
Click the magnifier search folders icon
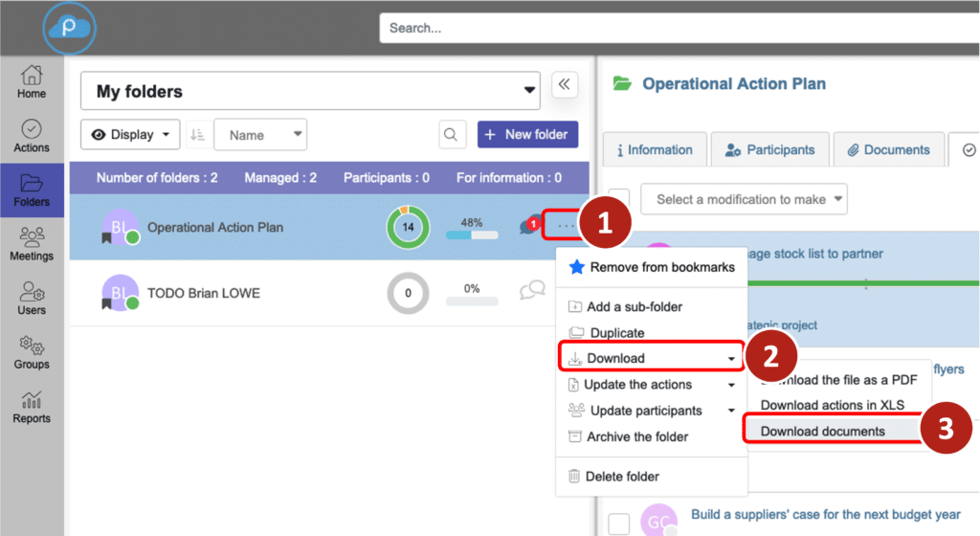pyautogui.click(x=453, y=135)
